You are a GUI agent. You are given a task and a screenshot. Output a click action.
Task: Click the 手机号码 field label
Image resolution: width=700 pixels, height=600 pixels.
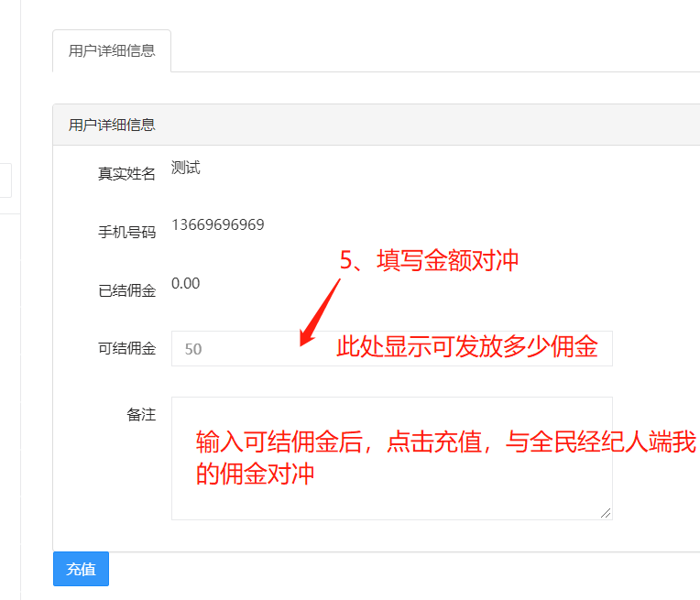126,232
